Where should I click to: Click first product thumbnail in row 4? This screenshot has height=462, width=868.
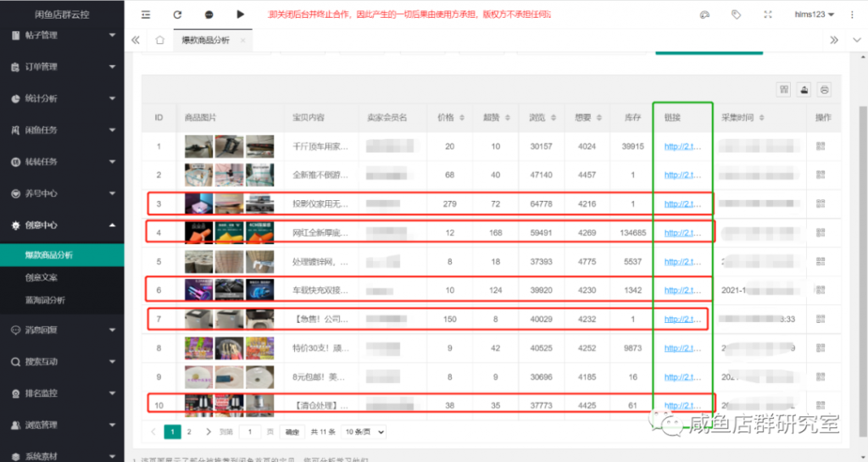pyautogui.click(x=198, y=232)
